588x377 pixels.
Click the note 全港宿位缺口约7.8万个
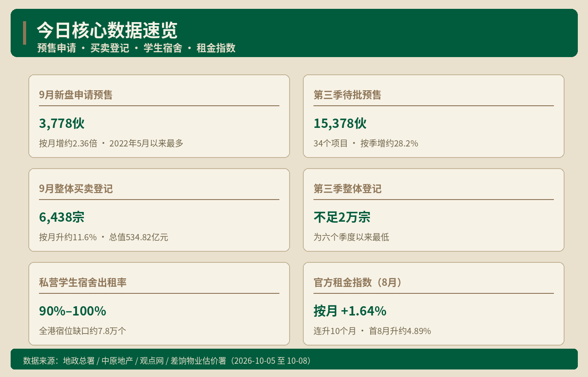click(83, 331)
